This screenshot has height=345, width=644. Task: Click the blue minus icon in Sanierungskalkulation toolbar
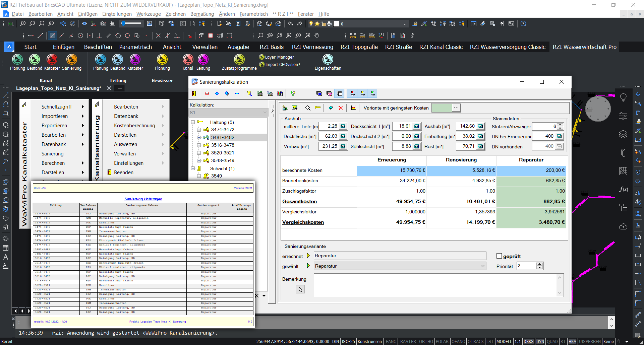pyautogui.click(x=237, y=93)
